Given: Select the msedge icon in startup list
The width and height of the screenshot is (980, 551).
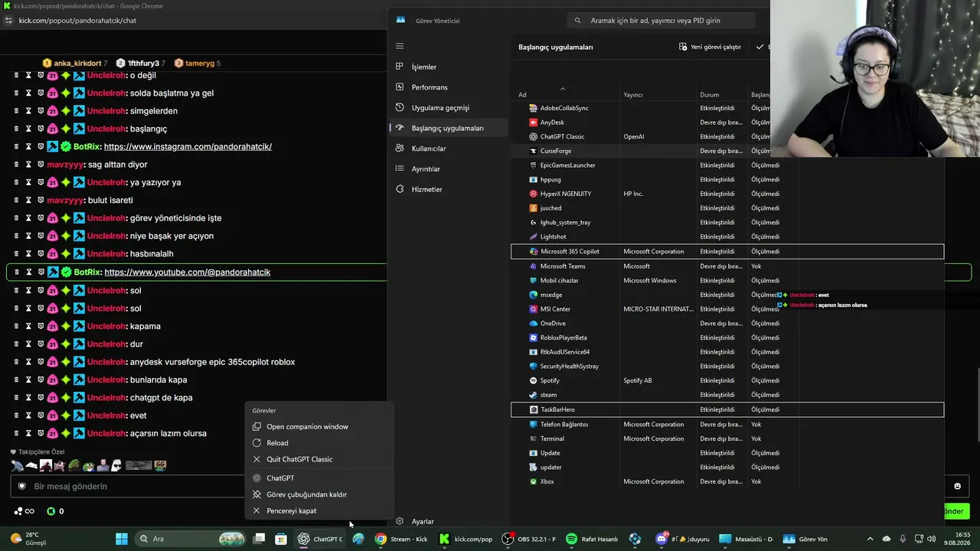Looking at the screenshot, I should point(534,295).
